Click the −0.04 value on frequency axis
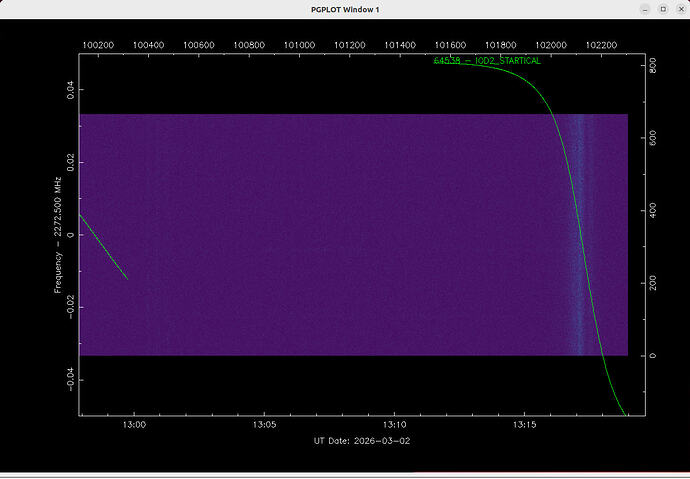The image size is (690, 479). coord(70,377)
